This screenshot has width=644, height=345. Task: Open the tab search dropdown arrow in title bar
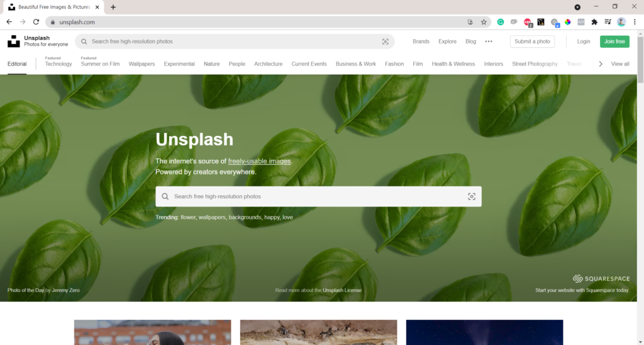point(577,7)
